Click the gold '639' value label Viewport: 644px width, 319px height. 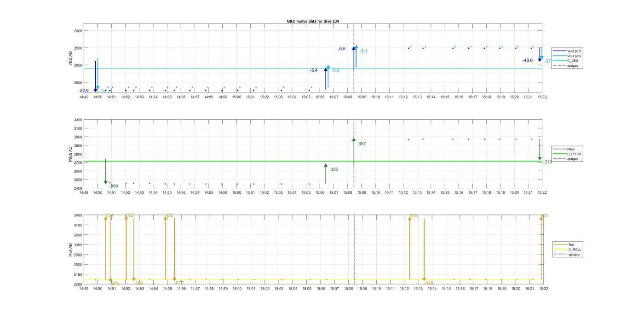414,216
